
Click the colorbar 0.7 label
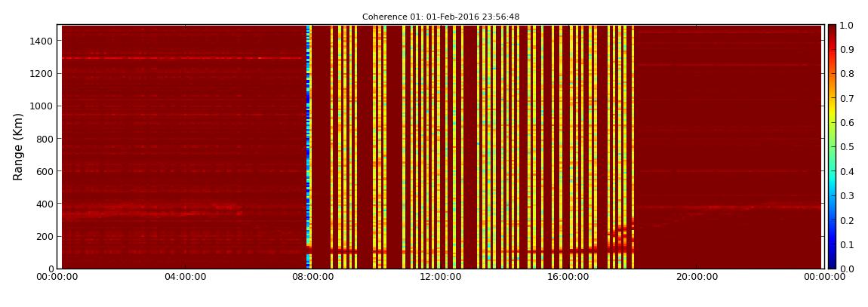pyautogui.click(x=848, y=99)
